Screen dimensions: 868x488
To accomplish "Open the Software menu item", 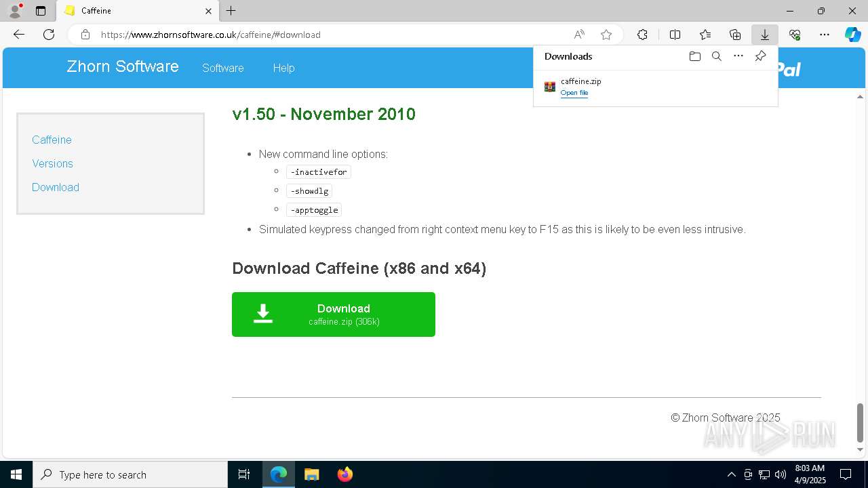I will pos(223,68).
